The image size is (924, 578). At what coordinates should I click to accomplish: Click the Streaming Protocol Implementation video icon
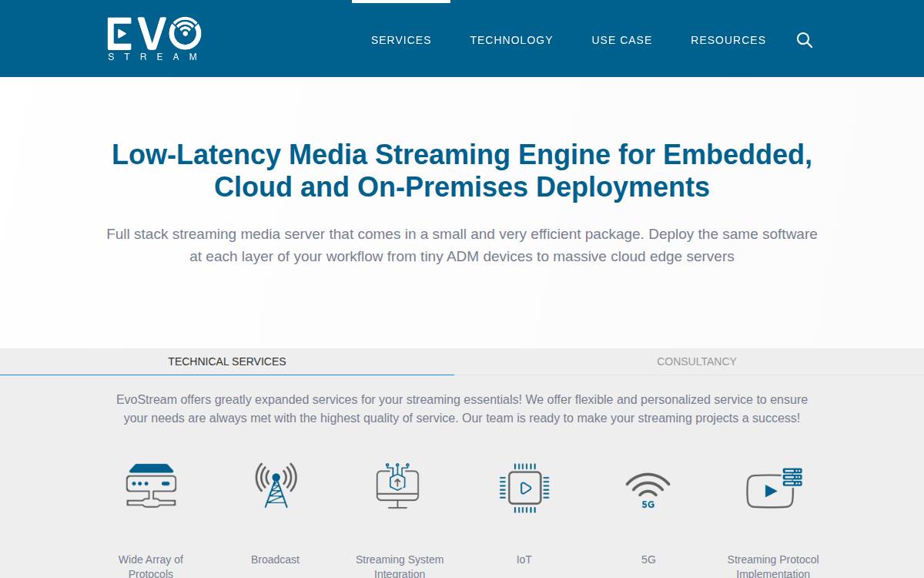pyautogui.click(x=774, y=488)
